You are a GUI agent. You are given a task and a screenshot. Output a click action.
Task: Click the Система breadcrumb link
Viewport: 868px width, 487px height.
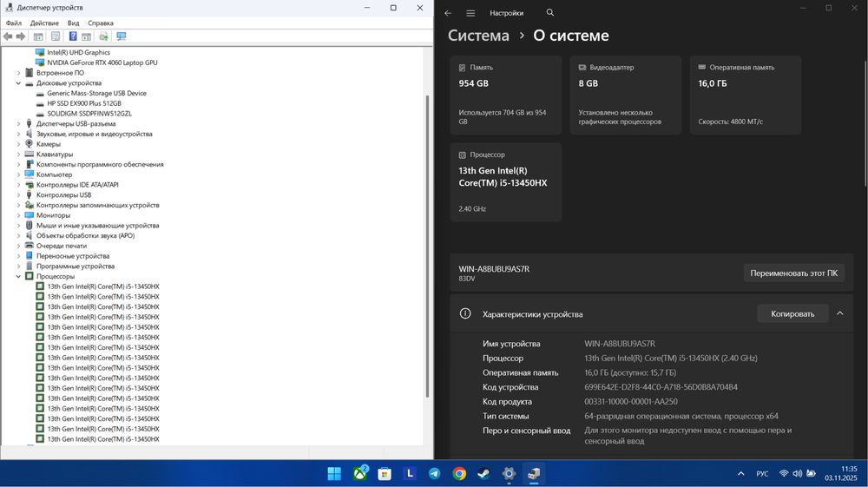(478, 36)
